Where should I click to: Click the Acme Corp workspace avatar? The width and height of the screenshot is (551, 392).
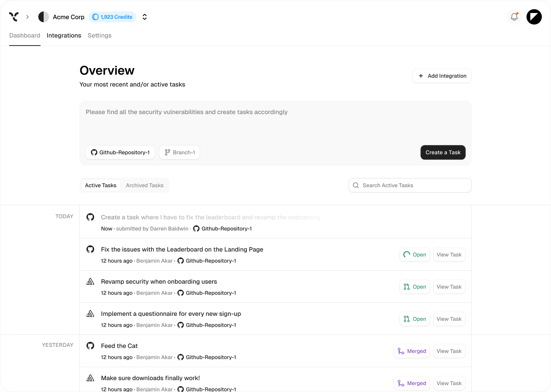pos(44,17)
